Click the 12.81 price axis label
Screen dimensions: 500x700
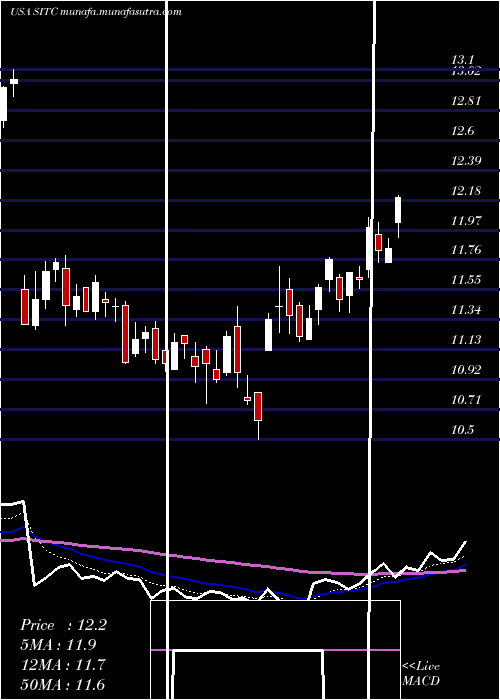point(466,101)
